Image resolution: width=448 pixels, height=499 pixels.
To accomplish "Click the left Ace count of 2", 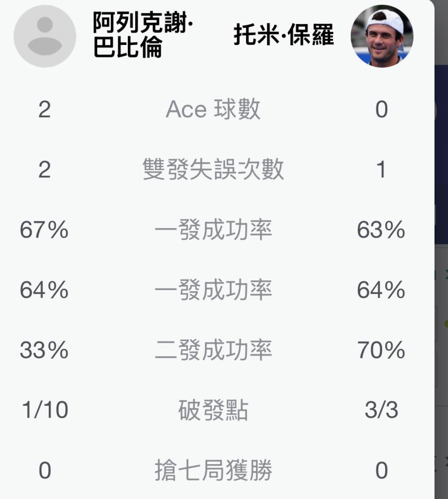I will [x=44, y=109].
